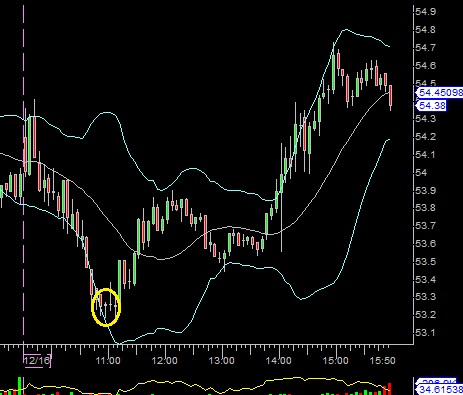Select the 12:00 time axis label

(165, 361)
